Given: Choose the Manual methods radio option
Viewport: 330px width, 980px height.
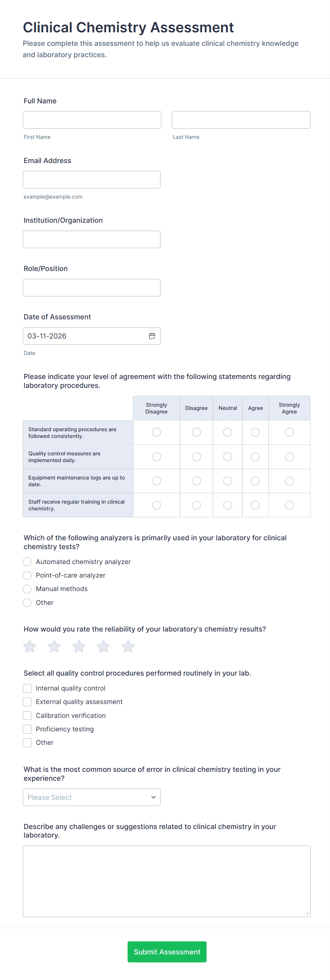Looking at the screenshot, I should tap(27, 589).
